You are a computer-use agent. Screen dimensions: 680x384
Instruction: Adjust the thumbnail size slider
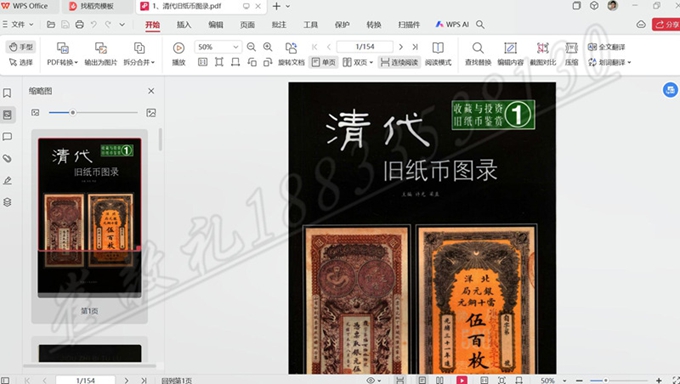click(x=73, y=113)
